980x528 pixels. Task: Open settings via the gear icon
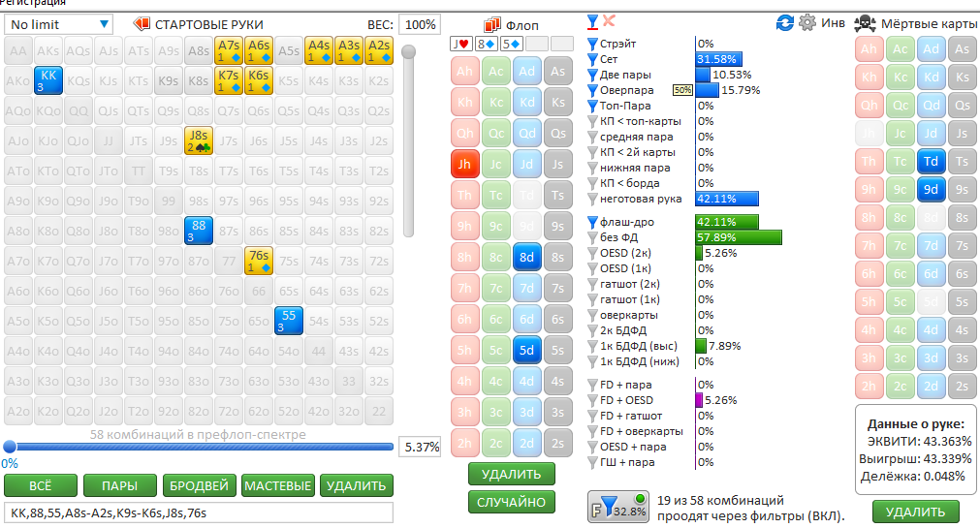click(x=806, y=22)
